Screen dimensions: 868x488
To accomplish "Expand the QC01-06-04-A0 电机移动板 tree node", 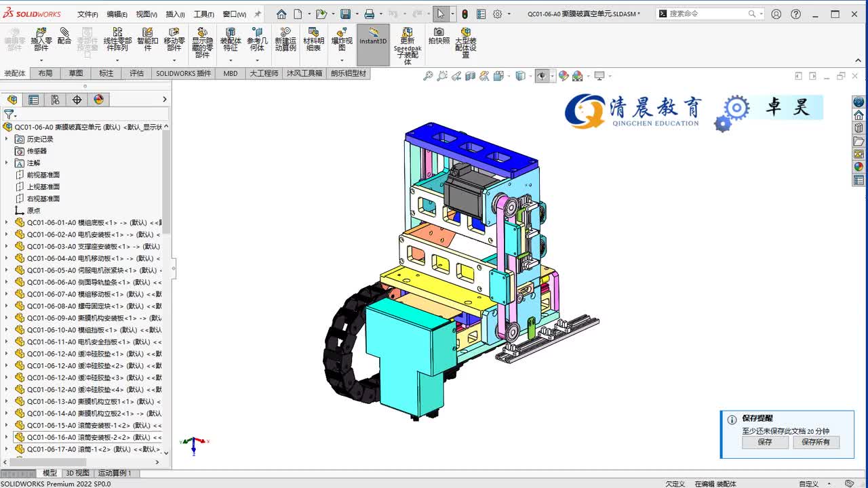I will click(x=7, y=258).
